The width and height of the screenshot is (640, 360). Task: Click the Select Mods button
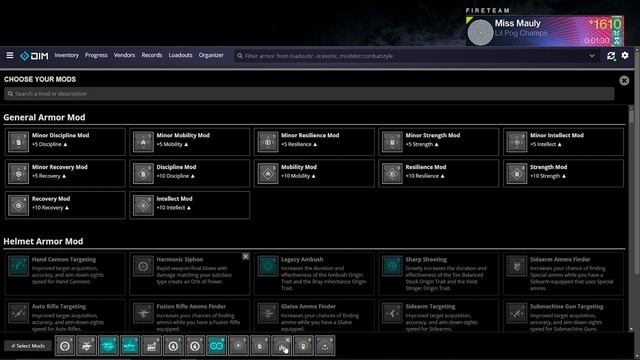[x=28, y=346]
